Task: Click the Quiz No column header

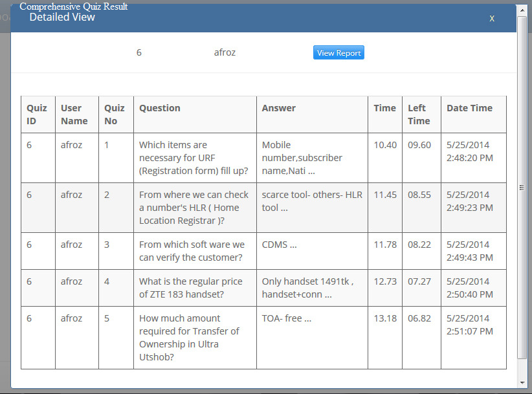Action: pyautogui.click(x=113, y=115)
